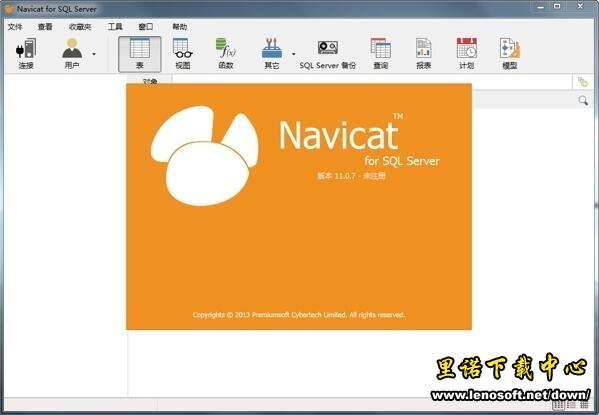Open the Favorites (收藏夹) menu
Screen dimensions: 599x415
[80, 27]
